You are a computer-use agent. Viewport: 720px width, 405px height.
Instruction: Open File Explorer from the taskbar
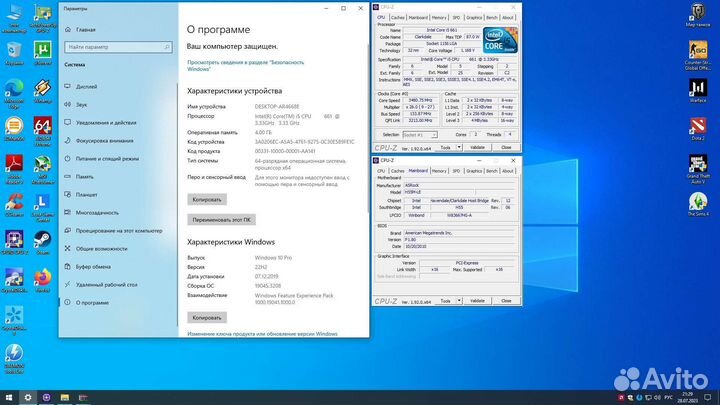click(65, 397)
